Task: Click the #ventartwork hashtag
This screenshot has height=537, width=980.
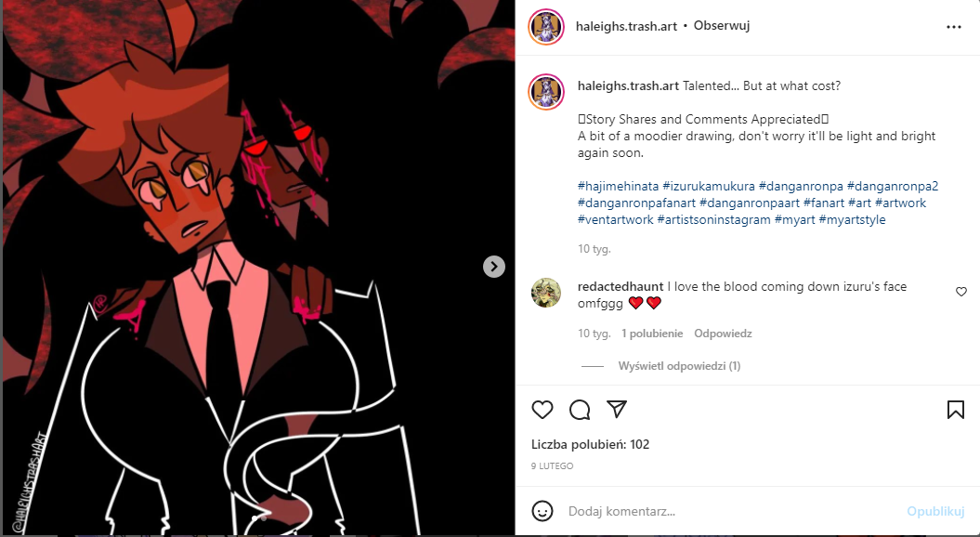Action: (x=616, y=219)
